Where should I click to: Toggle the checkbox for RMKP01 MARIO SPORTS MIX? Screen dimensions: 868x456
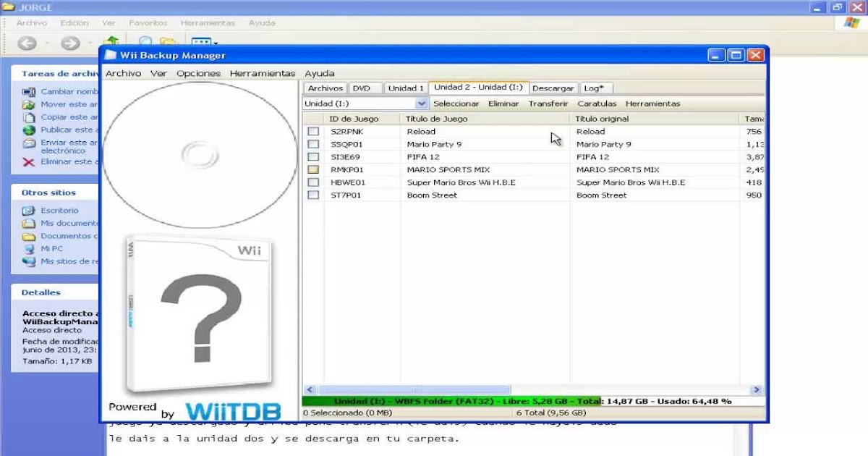click(313, 169)
